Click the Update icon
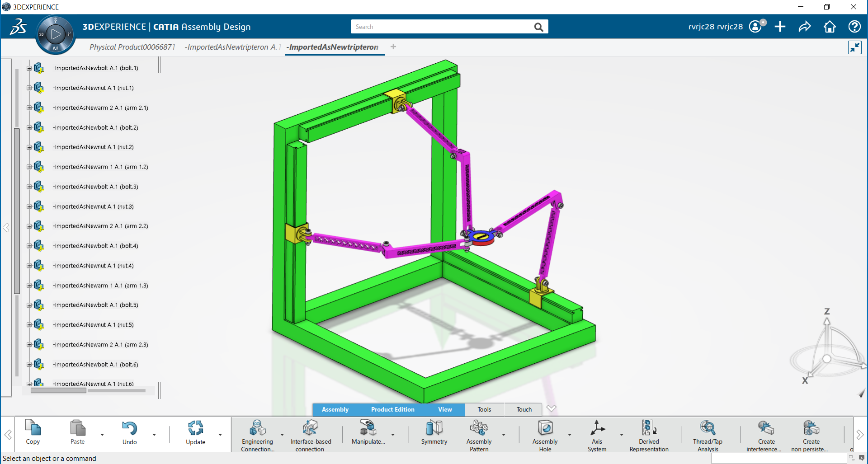 [x=195, y=428]
